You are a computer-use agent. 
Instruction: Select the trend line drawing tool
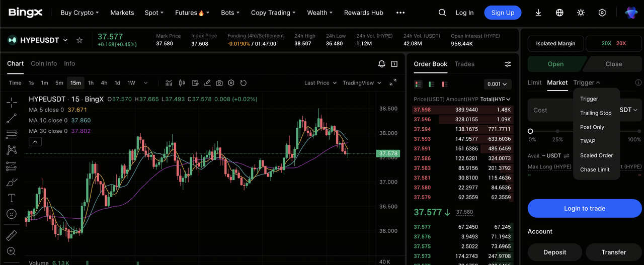click(x=12, y=119)
